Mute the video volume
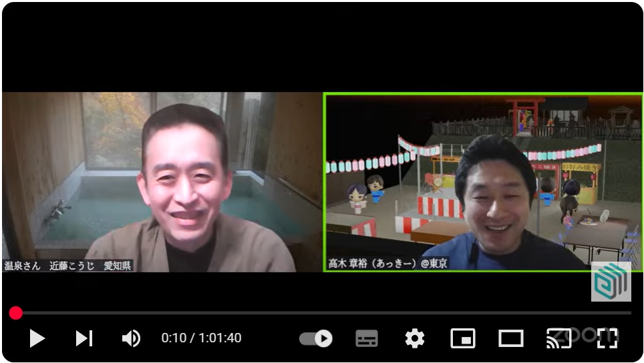Image resolution: width=644 pixels, height=363 pixels. [x=130, y=338]
